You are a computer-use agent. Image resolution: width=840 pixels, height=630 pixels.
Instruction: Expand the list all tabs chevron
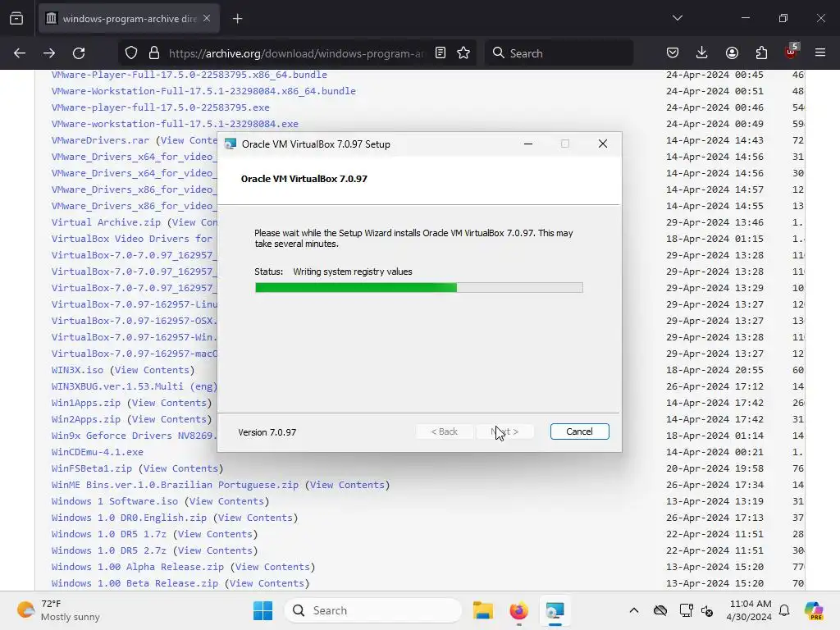point(677,18)
